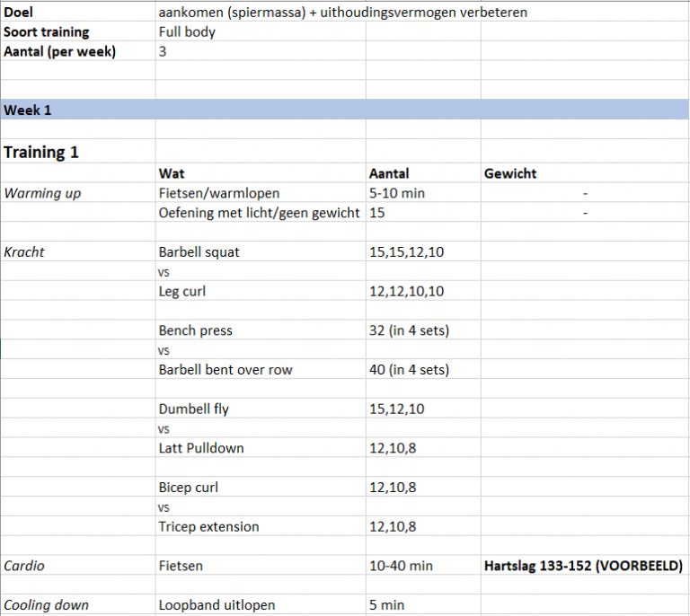Click the blue 'Week 1' header row
Image resolution: width=690 pixels, height=616 pixels.
345,110
